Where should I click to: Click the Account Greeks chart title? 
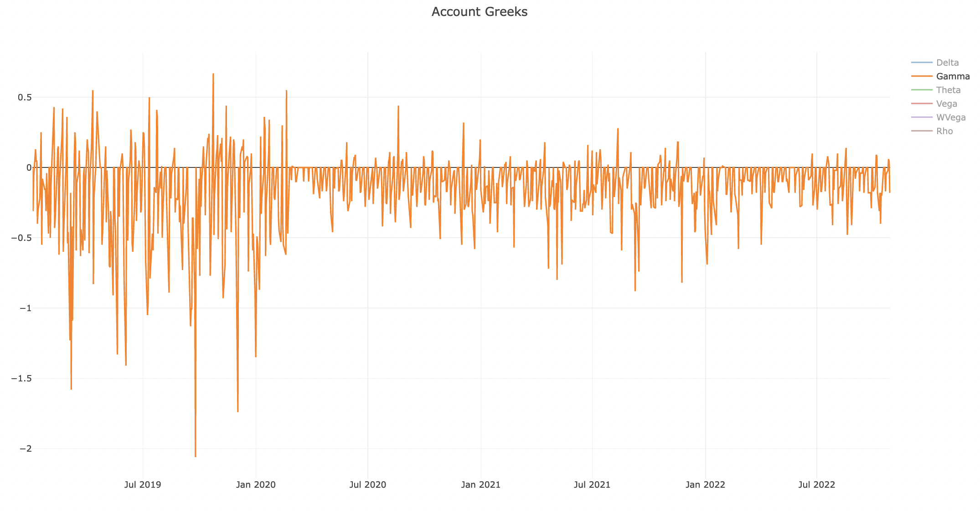pos(479,12)
